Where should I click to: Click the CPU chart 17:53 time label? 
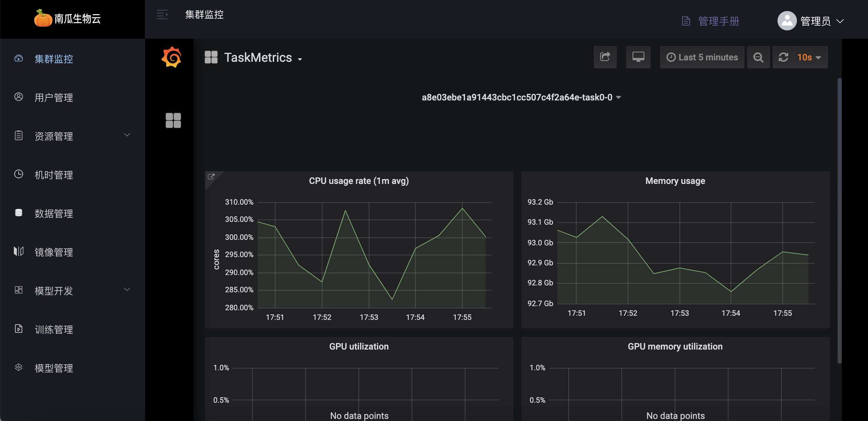pos(369,317)
